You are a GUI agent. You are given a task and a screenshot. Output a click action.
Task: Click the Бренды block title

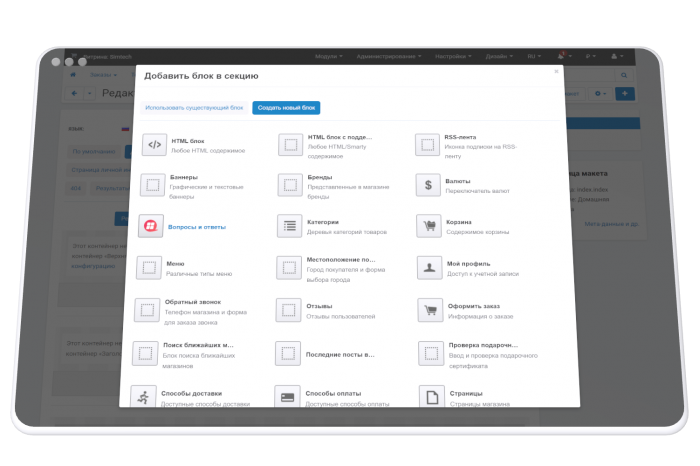point(320,177)
